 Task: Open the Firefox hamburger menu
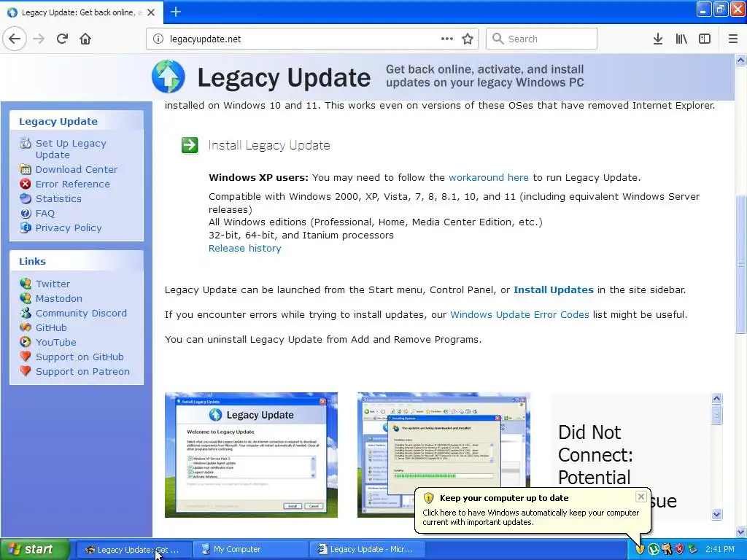733,39
